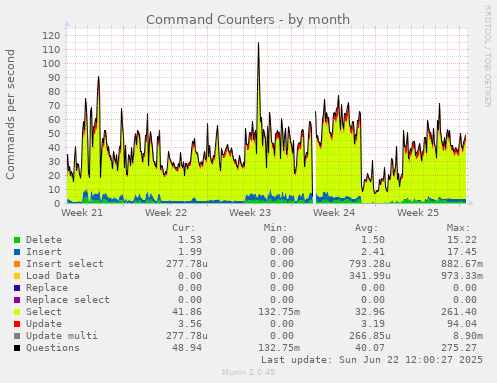This screenshot has width=497, height=383.
Task: Click the 'Commands per second' axis label
Action: pyautogui.click(x=10, y=114)
